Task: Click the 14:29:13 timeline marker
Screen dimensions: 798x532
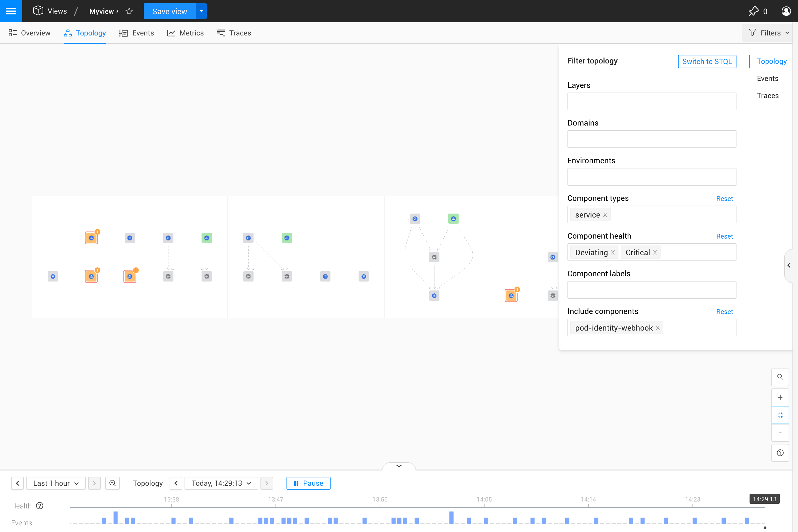Action: (x=764, y=499)
